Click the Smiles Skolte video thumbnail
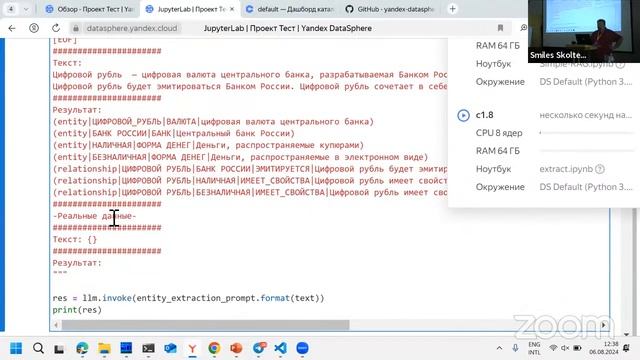The image size is (640, 360). click(x=584, y=31)
